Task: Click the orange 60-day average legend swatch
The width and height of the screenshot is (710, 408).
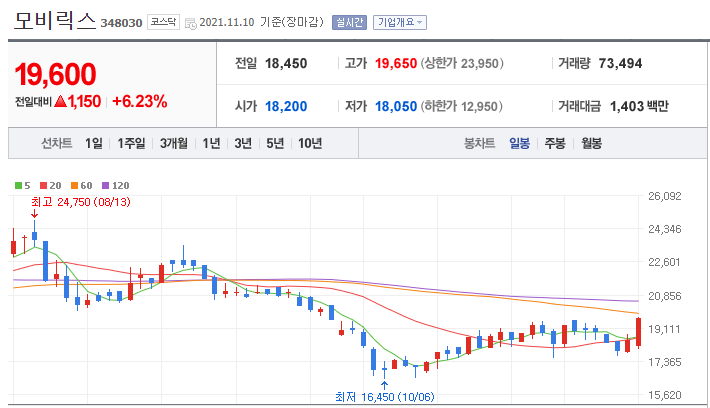Action: click(x=75, y=185)
